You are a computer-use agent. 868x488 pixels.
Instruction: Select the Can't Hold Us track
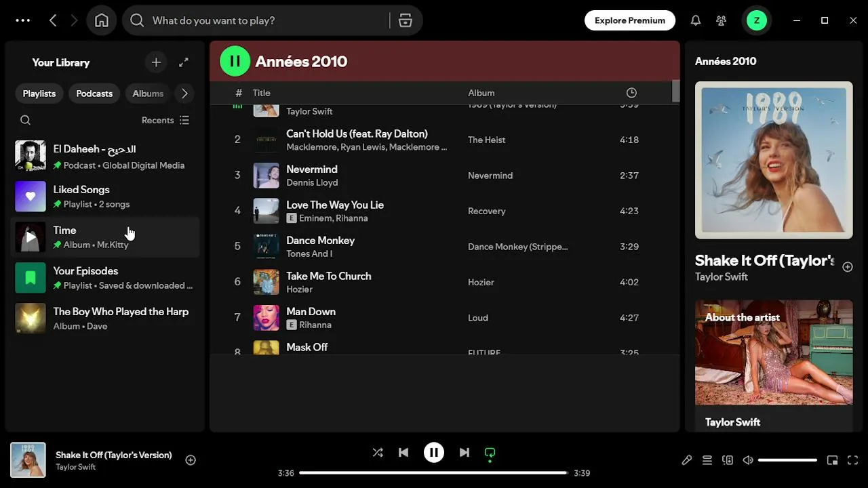coord(357,134)
